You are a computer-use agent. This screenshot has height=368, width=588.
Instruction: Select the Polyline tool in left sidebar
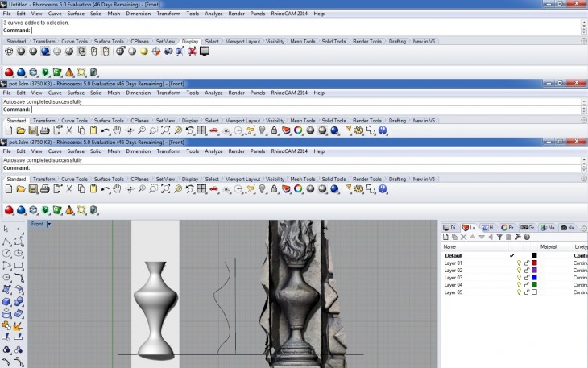pos(6,241)
